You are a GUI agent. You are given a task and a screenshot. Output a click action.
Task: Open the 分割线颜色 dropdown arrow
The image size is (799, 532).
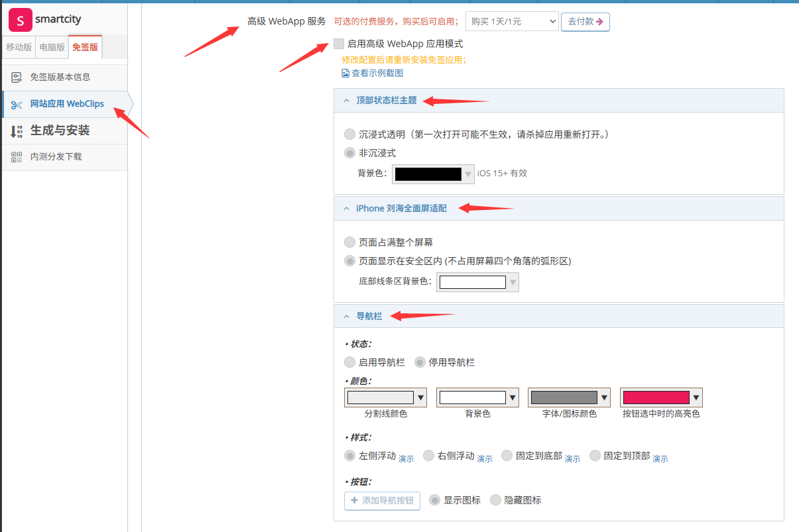(420, 398)
